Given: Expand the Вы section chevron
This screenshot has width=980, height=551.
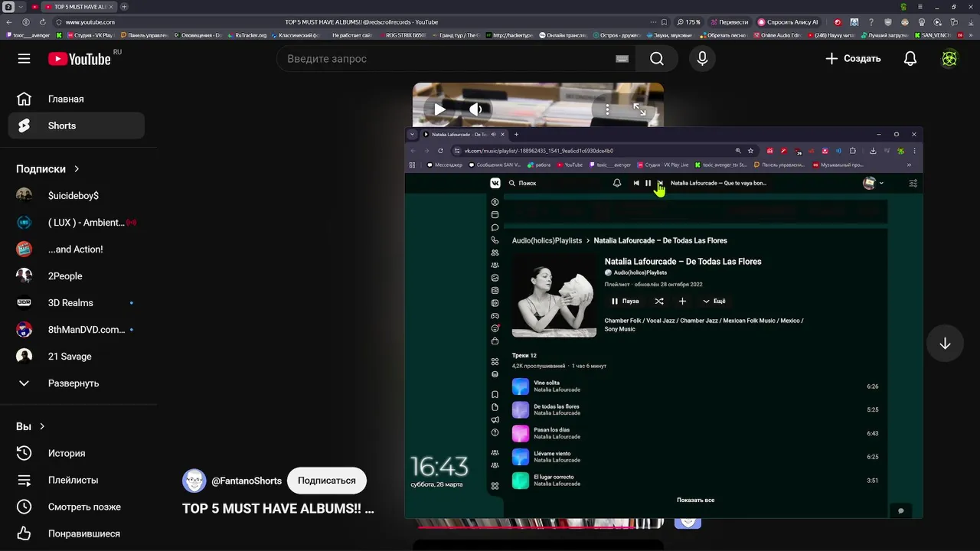Looking at the screenshot, I should click(42, 426).
